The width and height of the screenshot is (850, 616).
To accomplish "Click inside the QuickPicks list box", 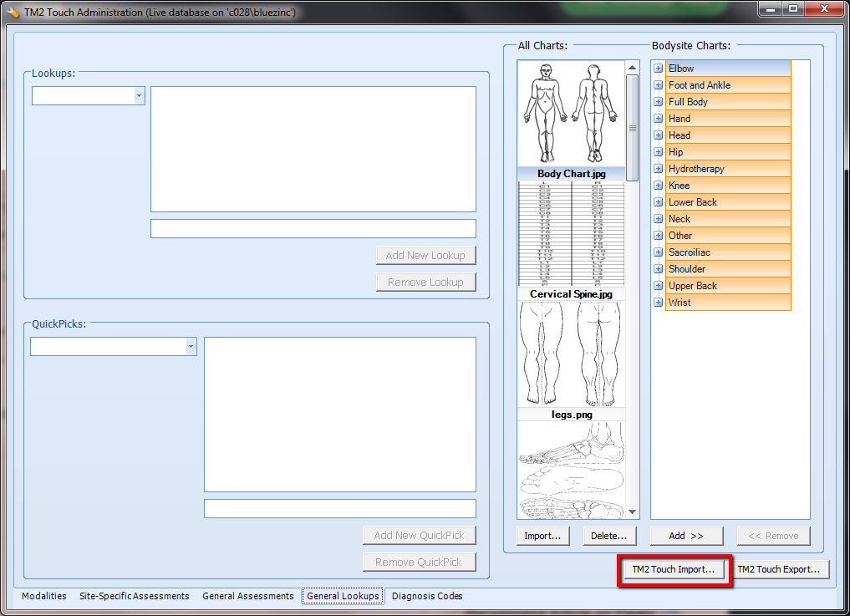I will tap(340, 415).
